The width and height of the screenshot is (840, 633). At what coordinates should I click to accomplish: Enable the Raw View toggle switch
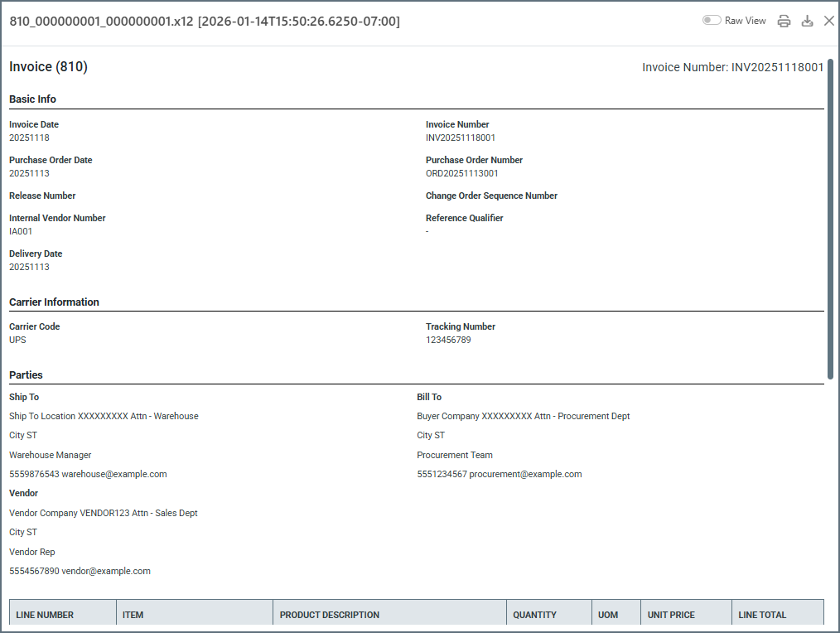click(x=712, y=21)
